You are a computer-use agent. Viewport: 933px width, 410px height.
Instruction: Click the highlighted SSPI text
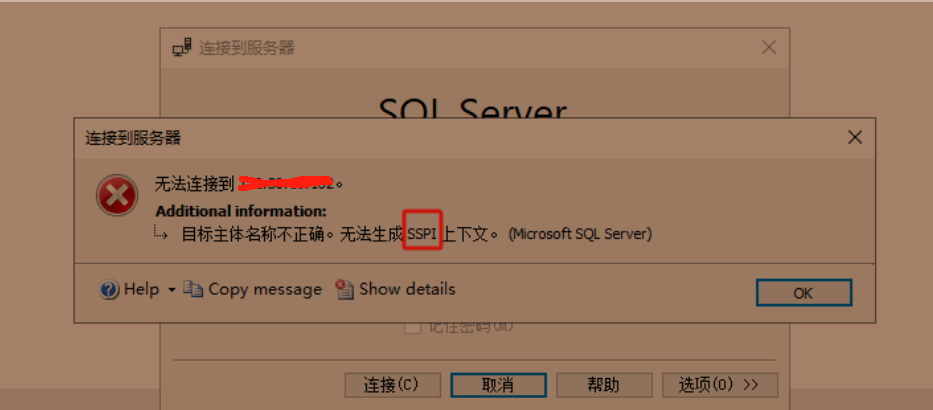[422, 234]
